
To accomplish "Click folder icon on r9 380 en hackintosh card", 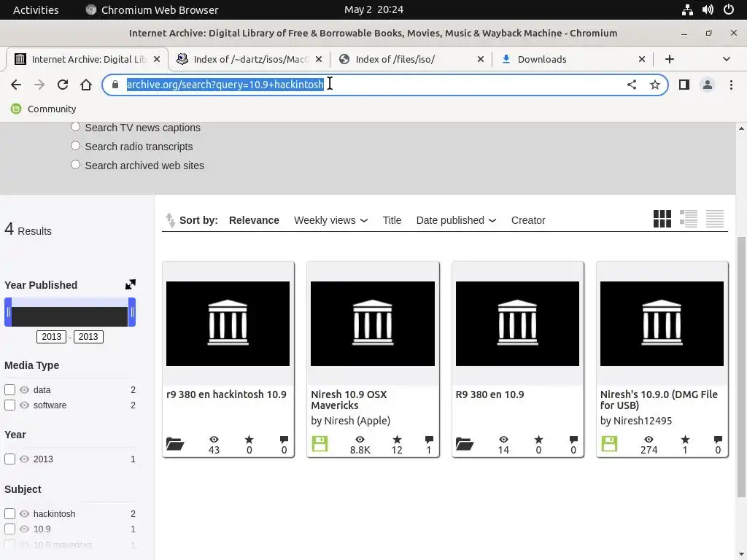I will (175, 444).
